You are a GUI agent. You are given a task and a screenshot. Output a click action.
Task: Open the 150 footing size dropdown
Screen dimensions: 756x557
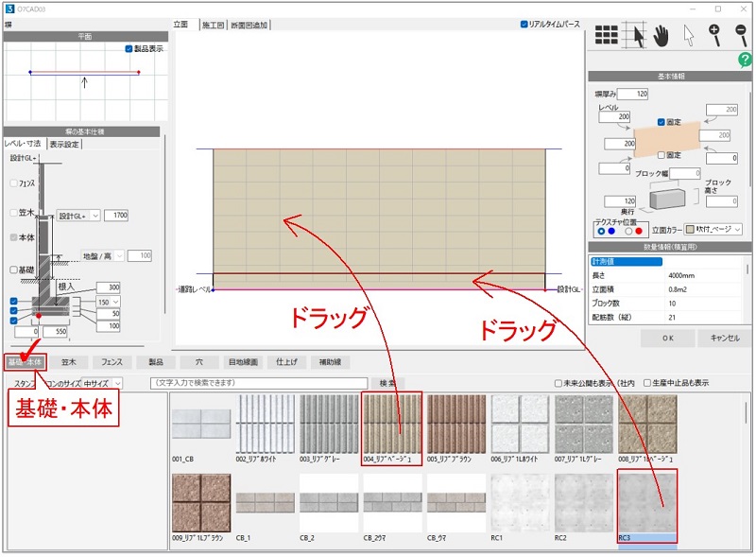(x=108, y=303)
